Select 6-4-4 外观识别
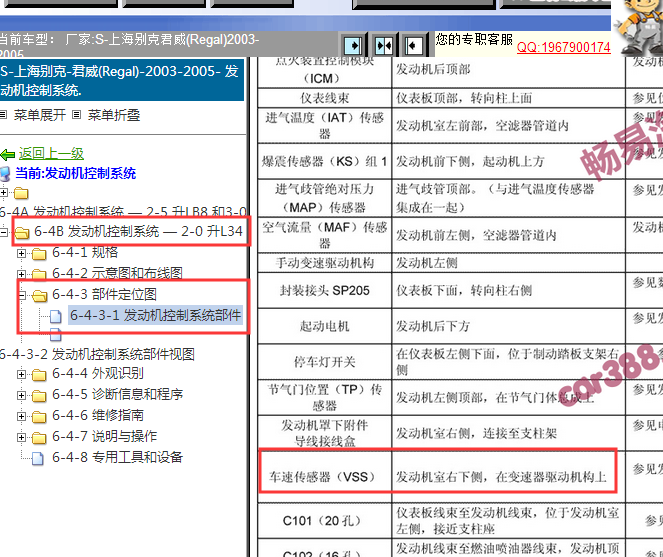 [x=98, y=373]
